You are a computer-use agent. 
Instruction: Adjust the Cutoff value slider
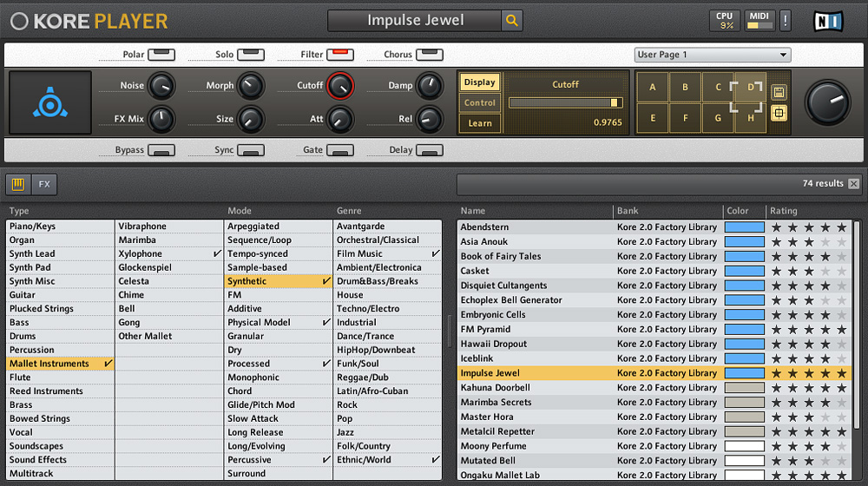565,102
